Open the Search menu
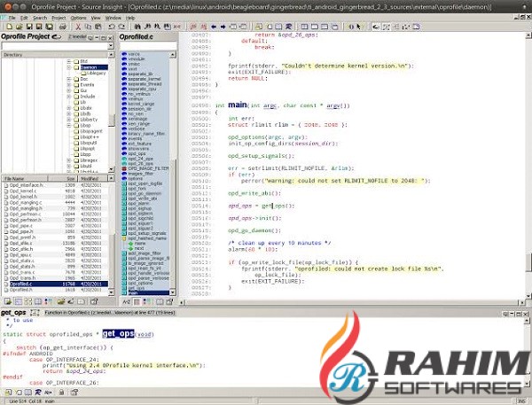Viewport: 532px width, 405px height. point(40,18)
